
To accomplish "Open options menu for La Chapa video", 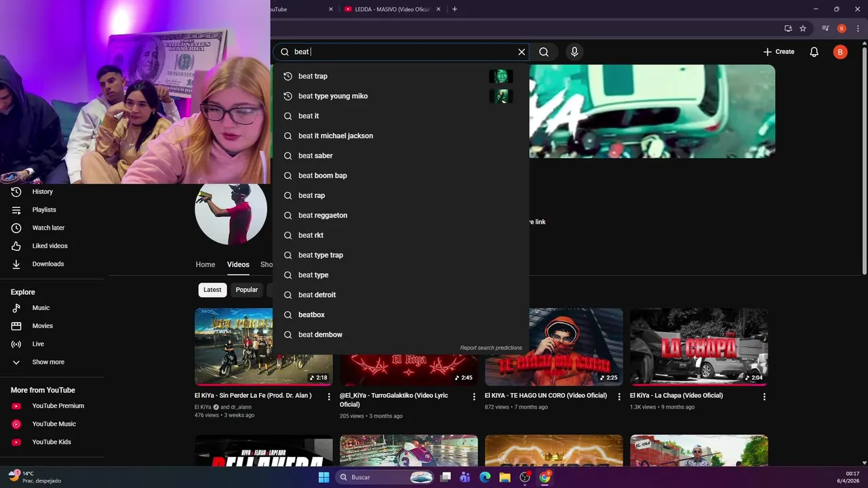I will coord(764,396).
